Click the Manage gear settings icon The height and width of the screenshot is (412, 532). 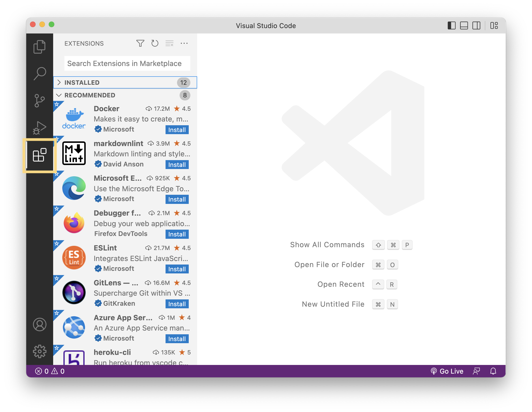tap(40, 352)
